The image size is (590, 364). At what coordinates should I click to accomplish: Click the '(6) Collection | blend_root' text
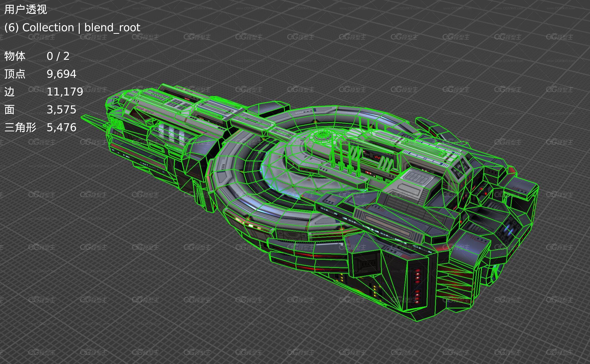tap(72, 28)
